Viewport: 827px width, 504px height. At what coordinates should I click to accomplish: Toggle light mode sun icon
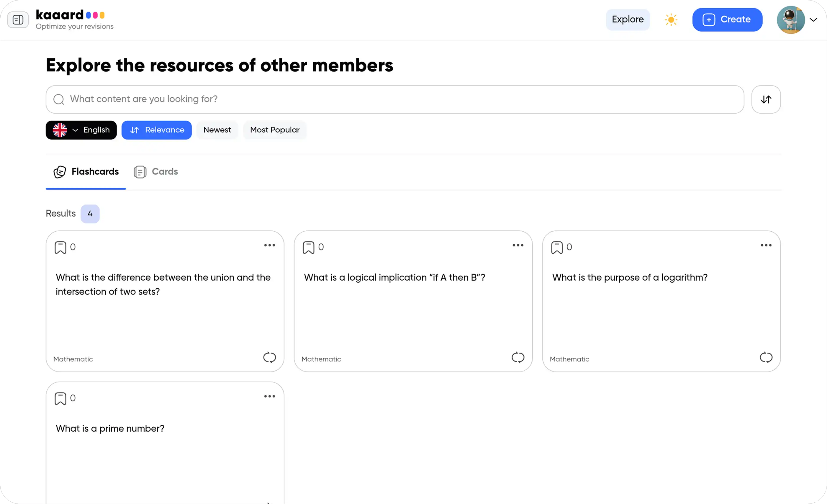(671, 19)
